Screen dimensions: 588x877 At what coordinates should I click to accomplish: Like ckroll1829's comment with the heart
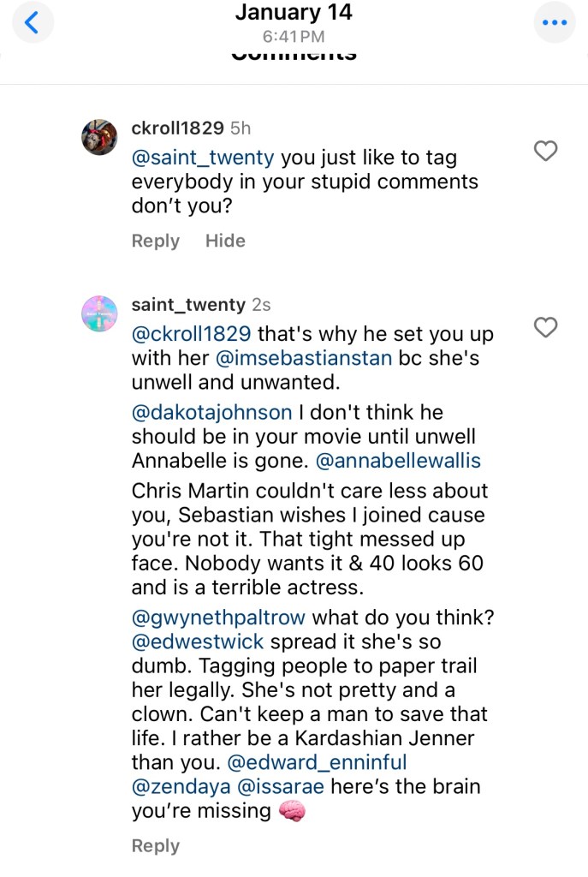pos(545,152)
